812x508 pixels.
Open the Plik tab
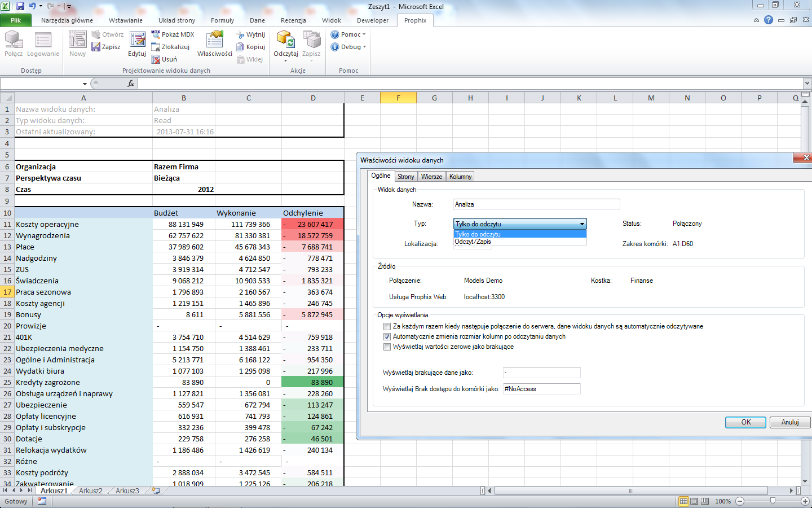[16, 20]
